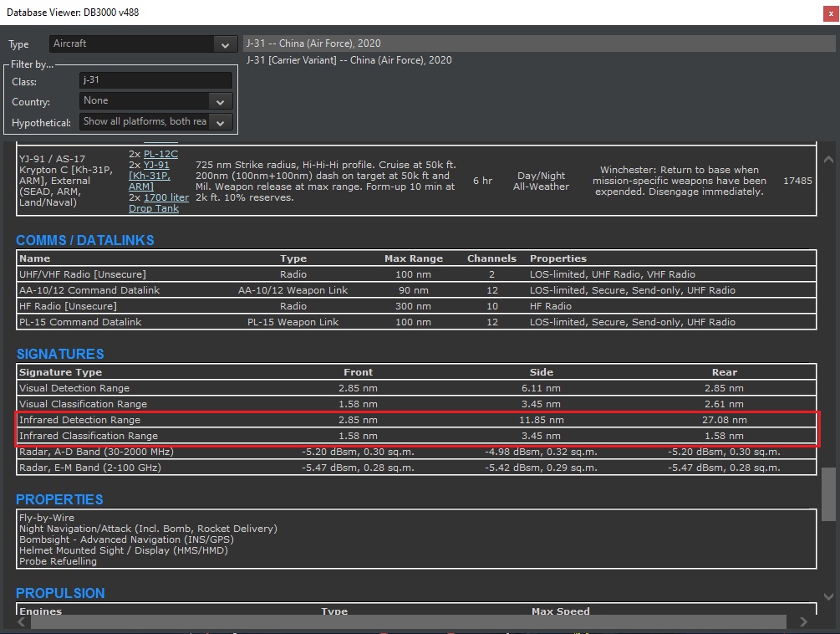Click the Class filter text field
Viewport: 840px width, 634px height.
[x=155, y=81]
